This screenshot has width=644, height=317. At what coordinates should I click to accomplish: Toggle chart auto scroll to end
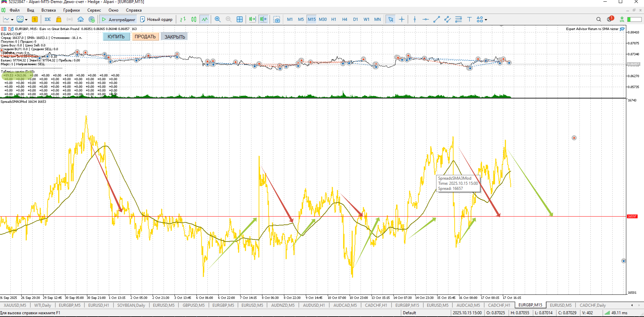(x=252, y=19)
